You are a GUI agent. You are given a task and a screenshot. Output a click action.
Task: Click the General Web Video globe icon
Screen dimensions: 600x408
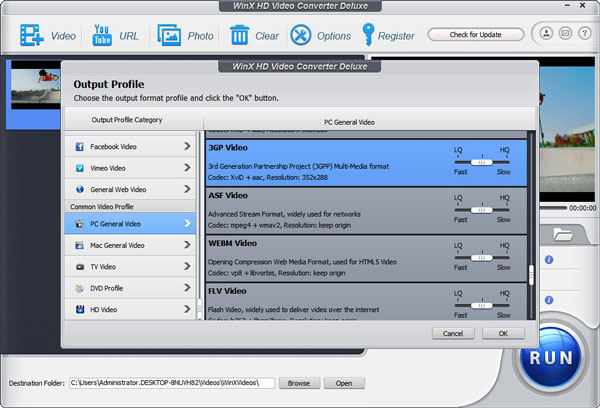(80, 189)
